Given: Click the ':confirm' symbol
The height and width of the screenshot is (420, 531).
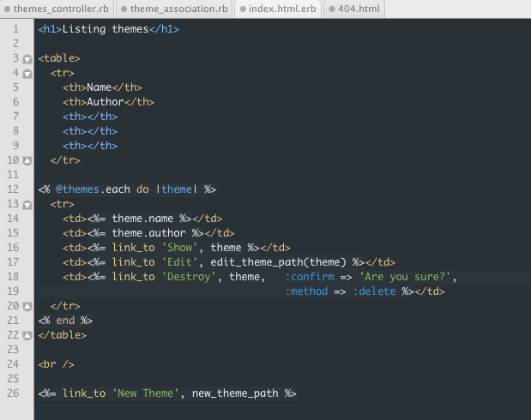Looking at the screenshot, I should [310, 277].
